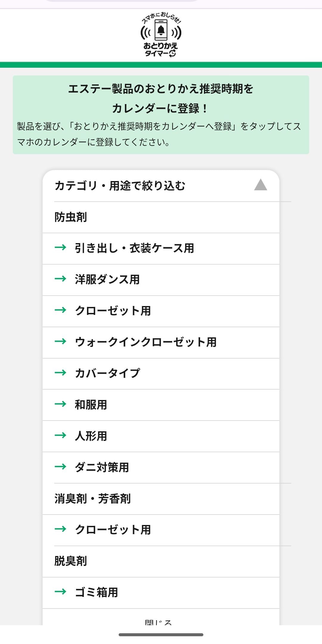322x644 pixels.
Task: Open 引き出し・衣装ケース用 category
Action: tap(134, 248)
